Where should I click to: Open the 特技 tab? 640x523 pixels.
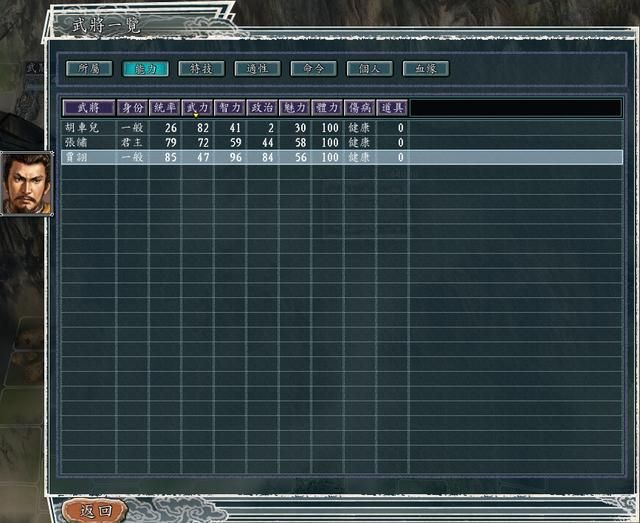pyautogui.click(x=201, y=69)
